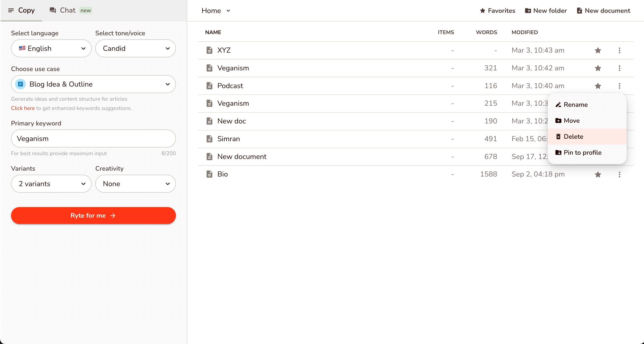Click the Sep 2, 04:18 pm modified date
Viewport: 644px width, 344px height.
tap(538, 174)
